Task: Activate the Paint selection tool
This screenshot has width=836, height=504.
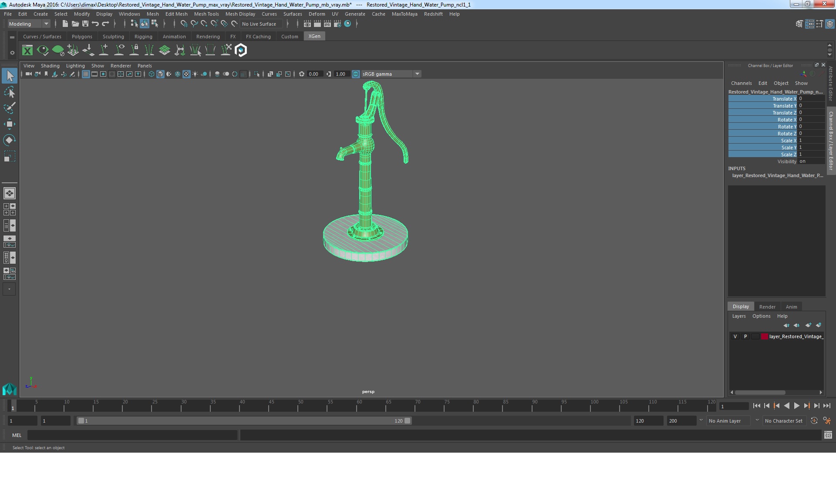Action: click(x=10, y=108)
